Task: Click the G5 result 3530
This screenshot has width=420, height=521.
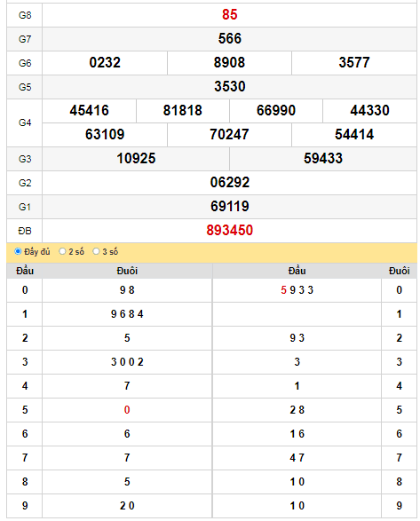Action: pos(229,86)
